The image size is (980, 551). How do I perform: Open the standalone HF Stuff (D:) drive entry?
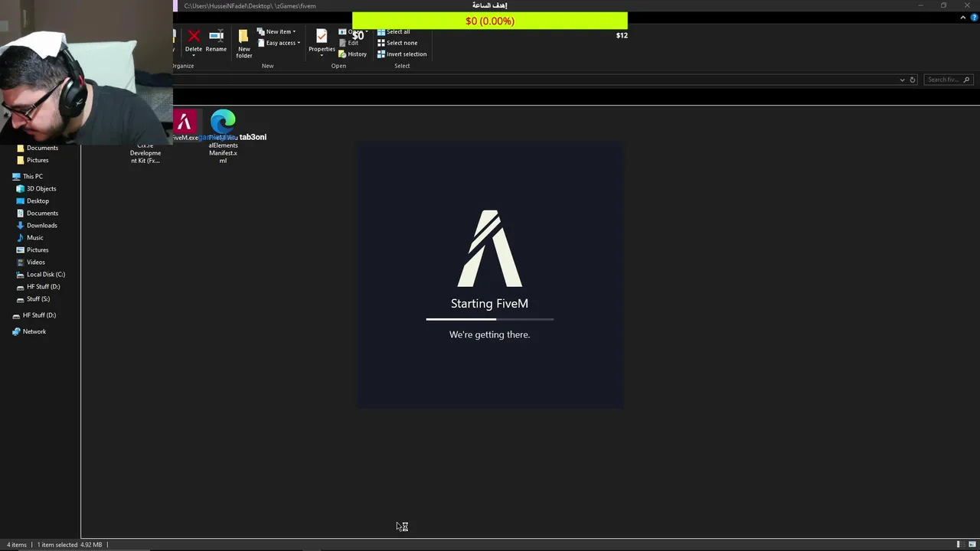pos(34,315)
